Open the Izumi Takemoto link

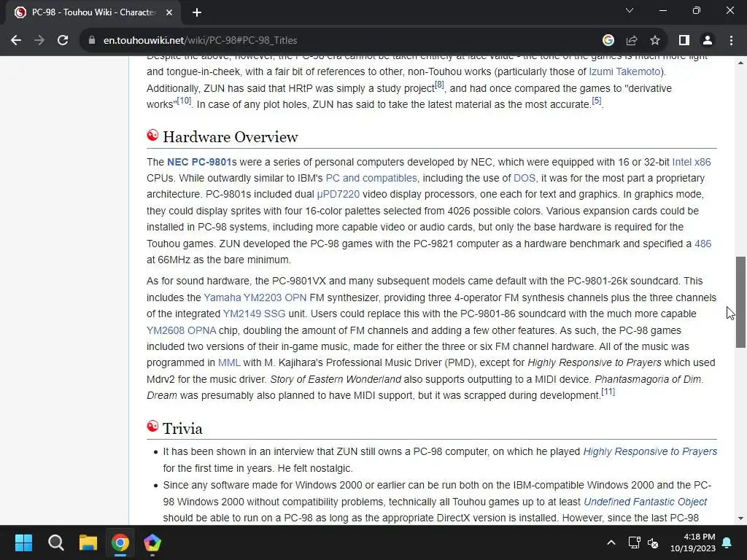[624, 71]
